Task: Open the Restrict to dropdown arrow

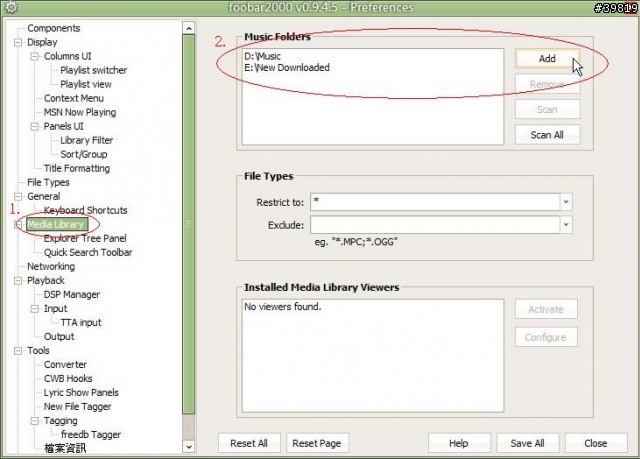Action: (x=566, y=202)
